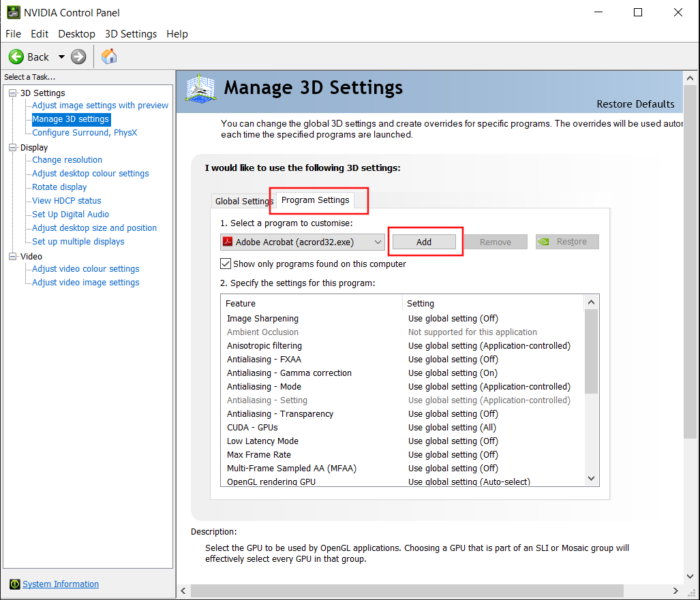
Task: Click the Feature column header
Action: [311, 303]
